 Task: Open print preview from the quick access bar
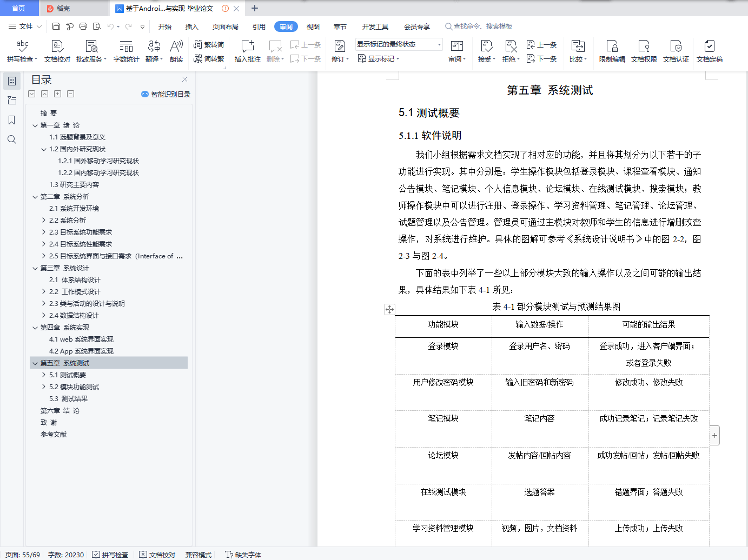(x=97, y=26)
